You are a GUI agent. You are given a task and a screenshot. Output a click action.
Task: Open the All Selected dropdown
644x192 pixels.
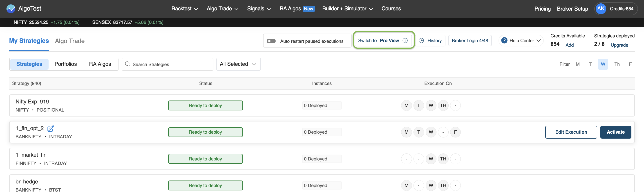238,64
